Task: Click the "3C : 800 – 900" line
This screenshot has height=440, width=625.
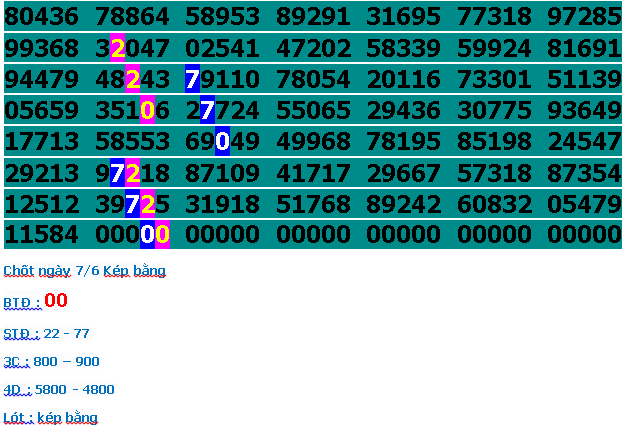Action: (x=51, y=361)
